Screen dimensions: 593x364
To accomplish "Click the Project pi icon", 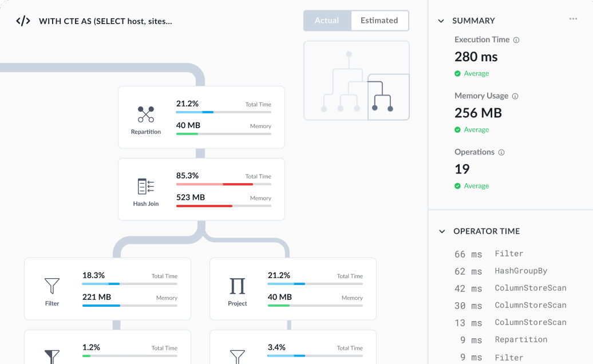I will (x=237, y=286).
